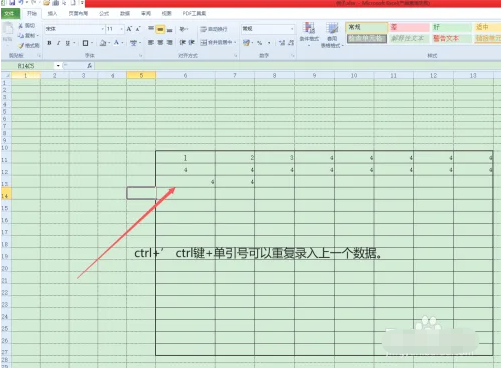Toggle Underline text formatting
This screenshot has width=503, height=368.
coord(68,43)
